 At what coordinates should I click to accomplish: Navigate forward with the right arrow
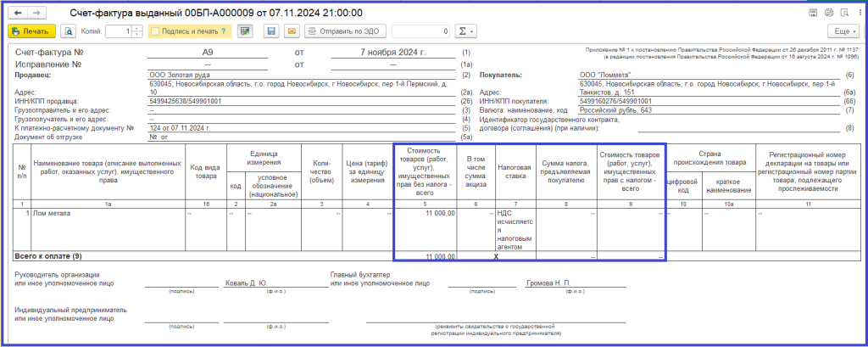tap(37, 14)
